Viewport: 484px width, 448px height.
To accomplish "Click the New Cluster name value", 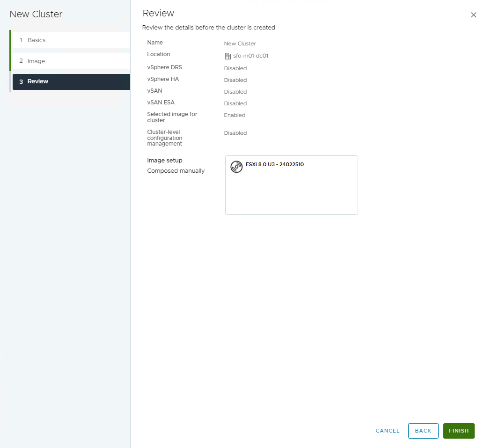I will coord(240,44).
